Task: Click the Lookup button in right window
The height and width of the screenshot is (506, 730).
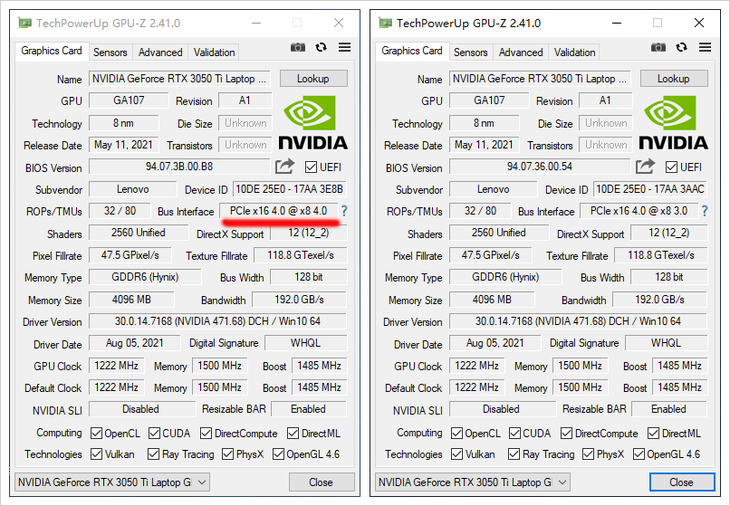Action: point(674,78)
